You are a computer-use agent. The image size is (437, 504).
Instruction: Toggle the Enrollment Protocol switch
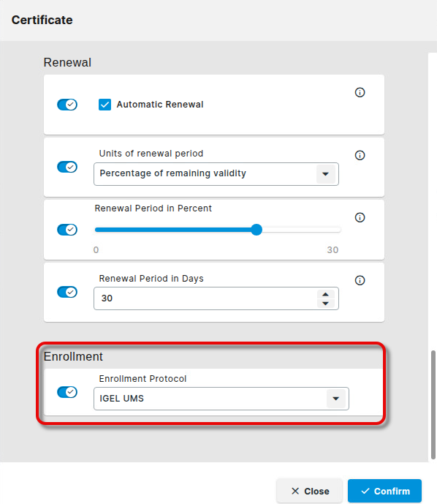point(67,392)
